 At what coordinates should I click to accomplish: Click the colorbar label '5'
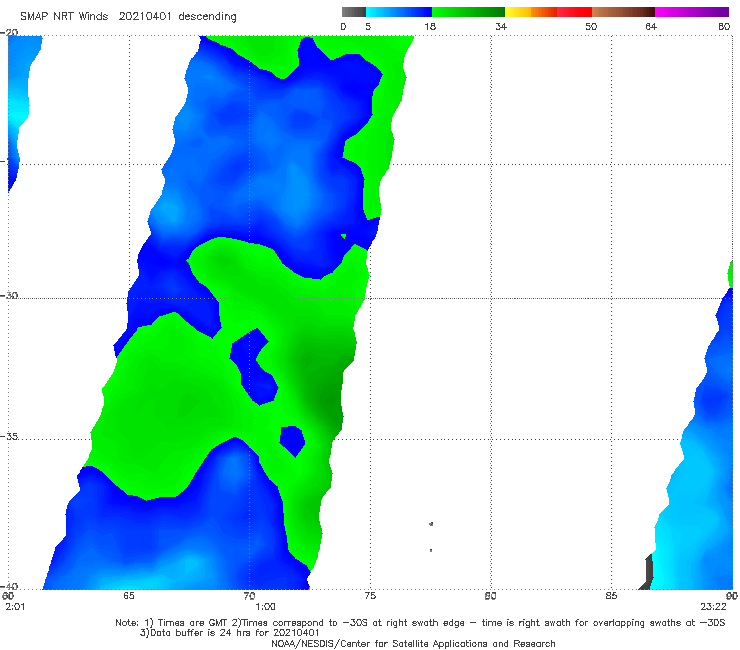click(x=368, y=27)
